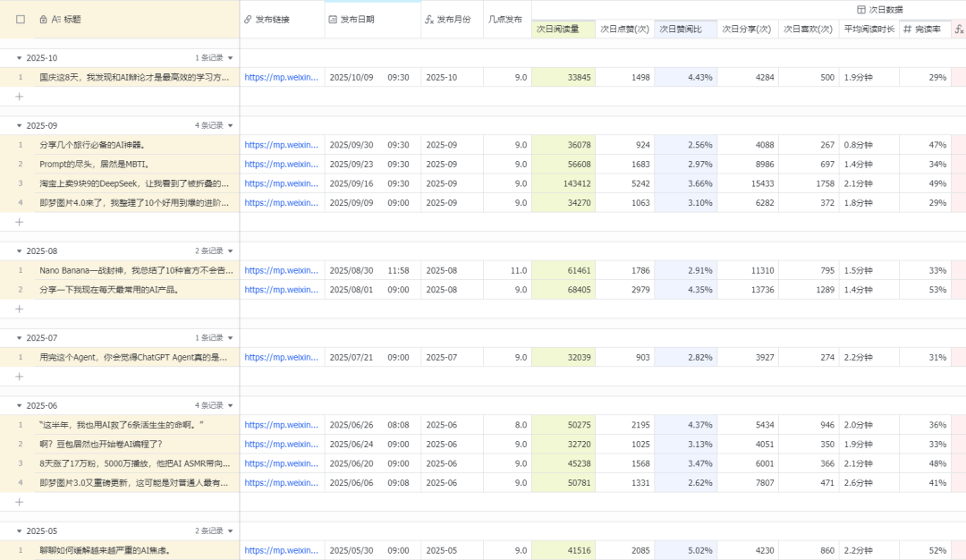
Task: Collapse the 2025-09 group
Action: point(19,125)
